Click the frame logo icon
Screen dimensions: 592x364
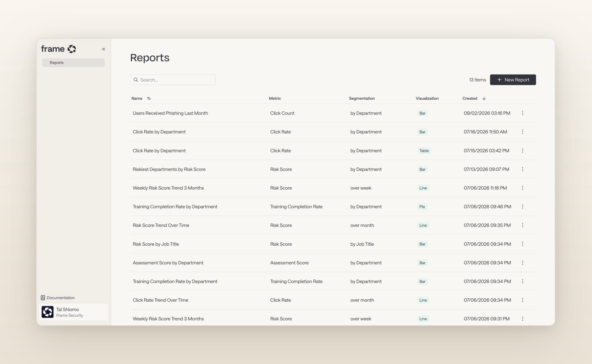click(x=72, y=49)
